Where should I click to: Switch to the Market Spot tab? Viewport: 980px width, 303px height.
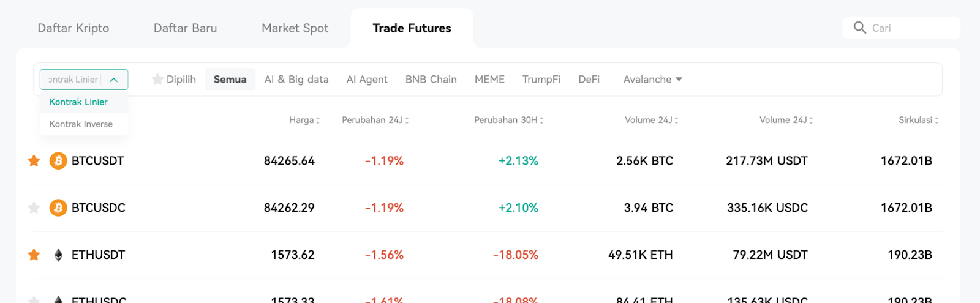point(295,28)
